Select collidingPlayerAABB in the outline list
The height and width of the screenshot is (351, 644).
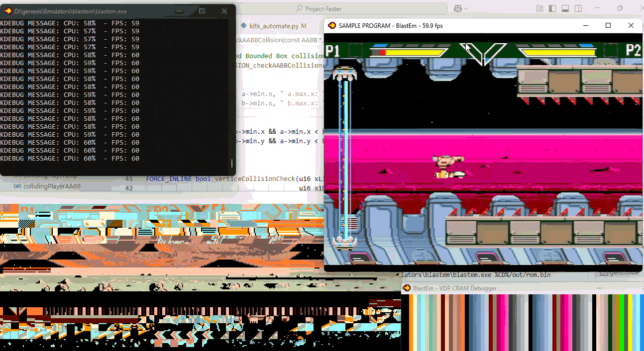(52, 186)
